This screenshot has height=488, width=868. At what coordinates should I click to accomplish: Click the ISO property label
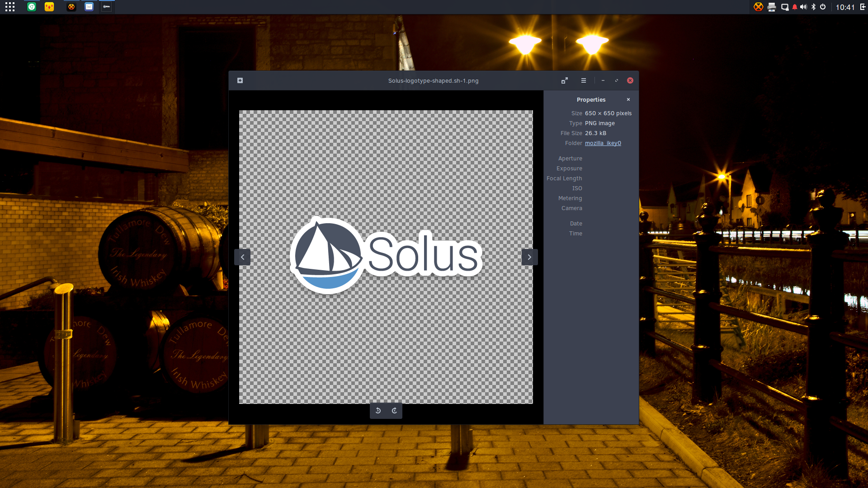577,188
